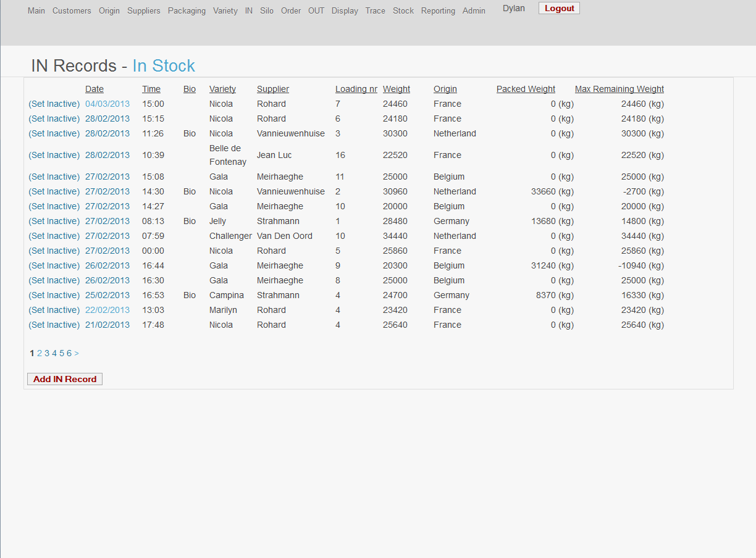Open the 04/03/2013 date record

coord(107,104)
